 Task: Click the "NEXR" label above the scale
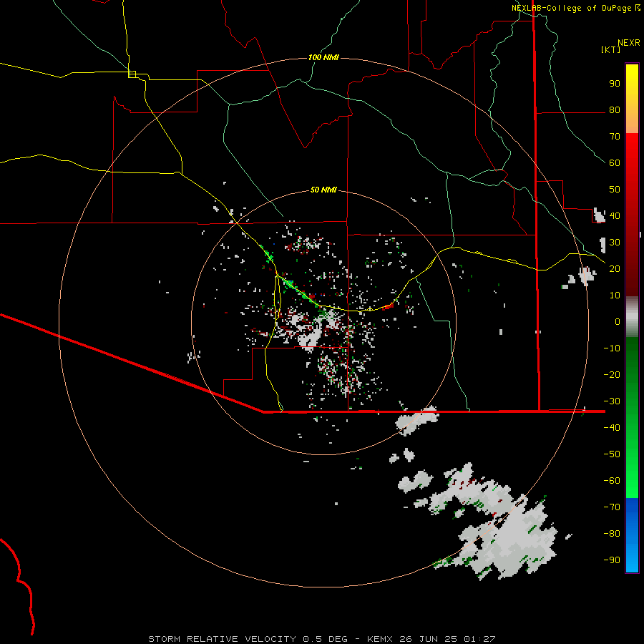coord(629,43)
